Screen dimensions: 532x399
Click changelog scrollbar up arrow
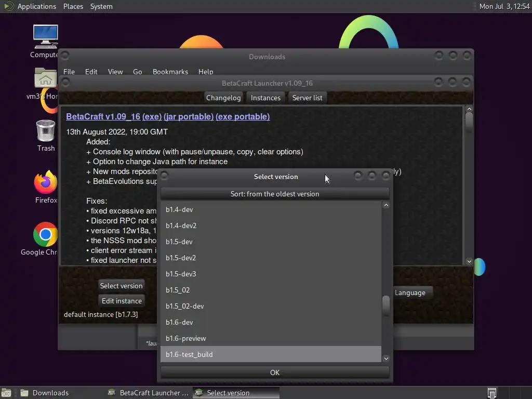[469, 109]
